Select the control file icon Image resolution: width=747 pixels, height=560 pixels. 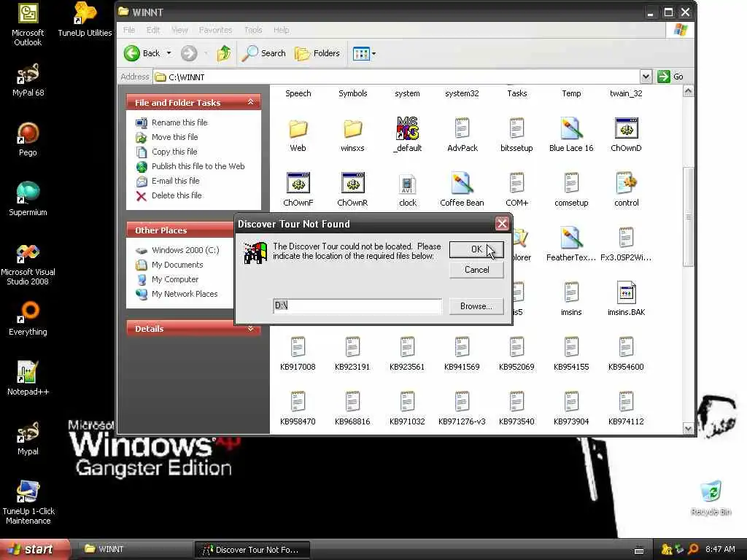626,190
